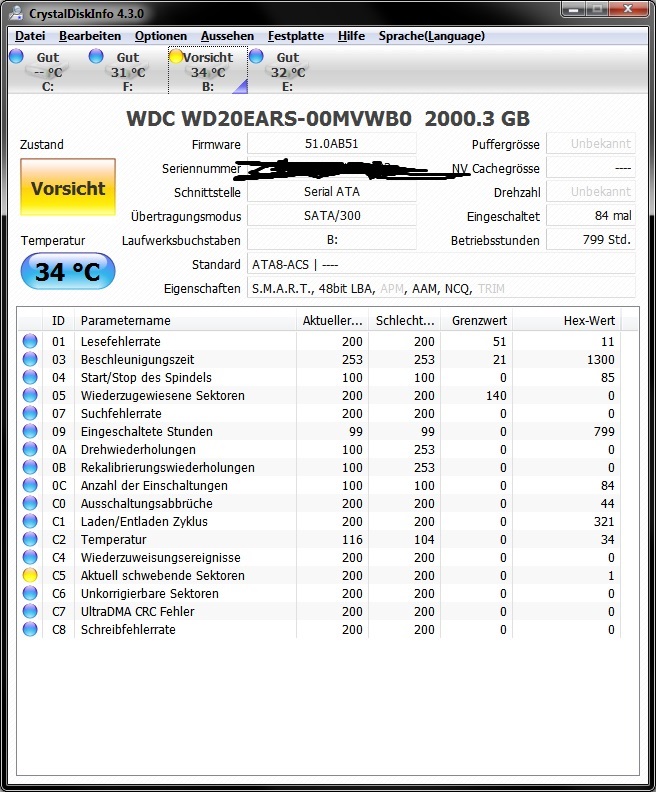Open the Optionen menu
Screen dimensions: 656x792
tap(161, 36)
